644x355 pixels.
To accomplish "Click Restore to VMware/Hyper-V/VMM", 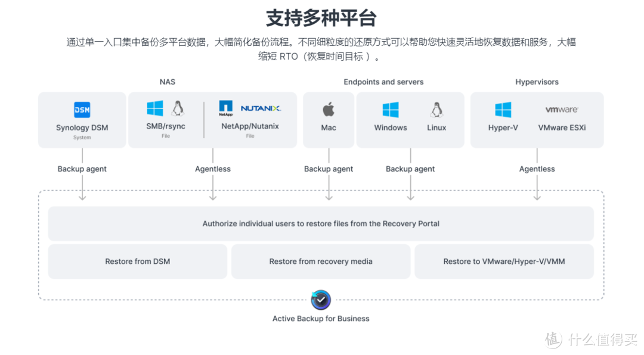I will (504, 261).
